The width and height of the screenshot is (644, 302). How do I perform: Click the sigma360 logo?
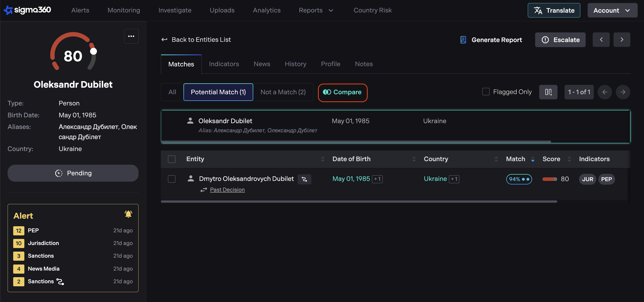(x=27, y=10)
